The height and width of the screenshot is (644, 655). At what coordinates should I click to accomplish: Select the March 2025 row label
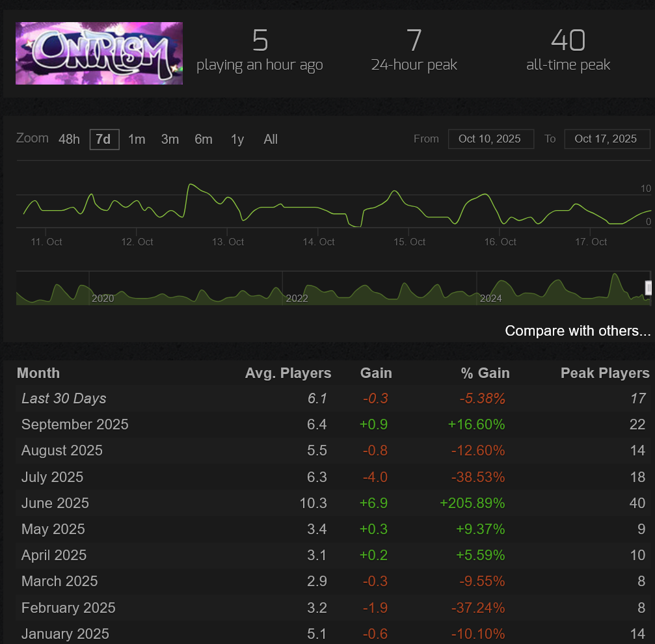coord(60,581)
